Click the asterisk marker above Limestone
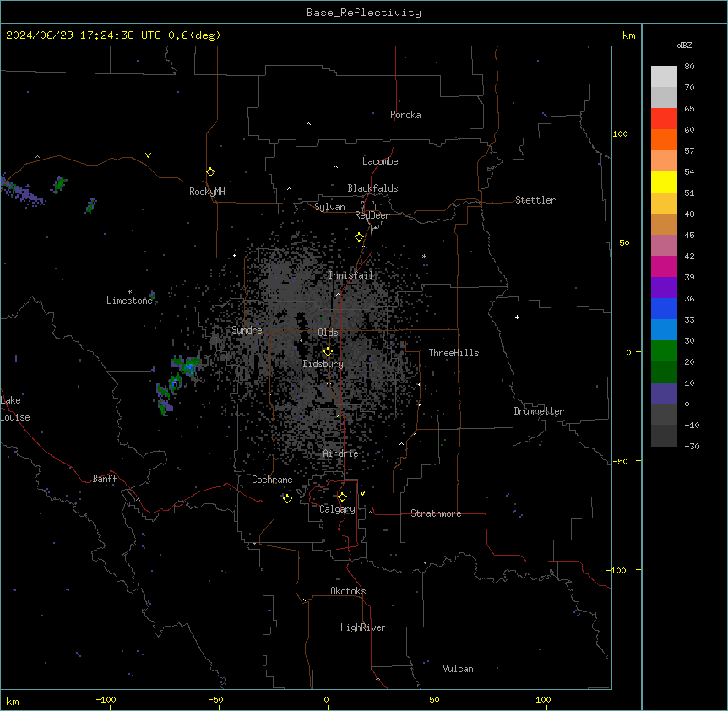 [x=129, y=292]
